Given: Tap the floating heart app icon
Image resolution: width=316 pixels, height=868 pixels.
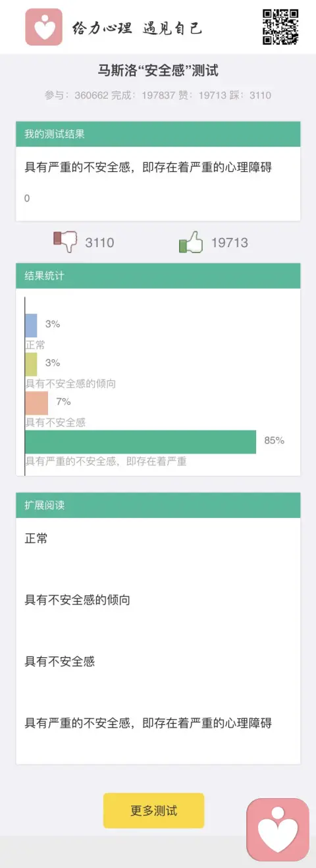Looking at the screenshot, I should click(278, 830).
